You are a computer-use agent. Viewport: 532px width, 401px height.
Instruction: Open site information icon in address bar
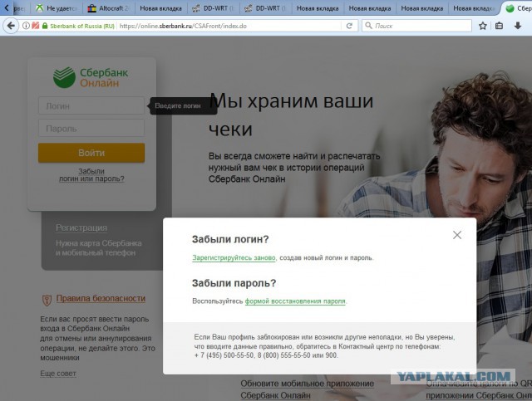tap(26, 26)
